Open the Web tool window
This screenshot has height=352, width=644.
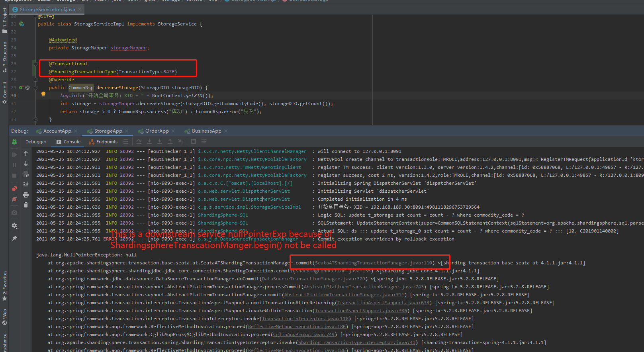(x=5, y=317)
